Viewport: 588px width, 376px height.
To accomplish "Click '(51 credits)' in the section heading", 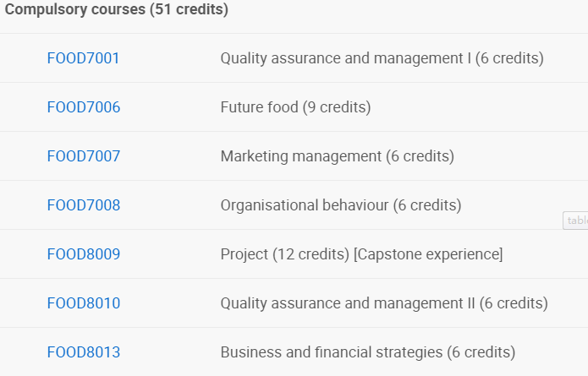I will (189, 9).
